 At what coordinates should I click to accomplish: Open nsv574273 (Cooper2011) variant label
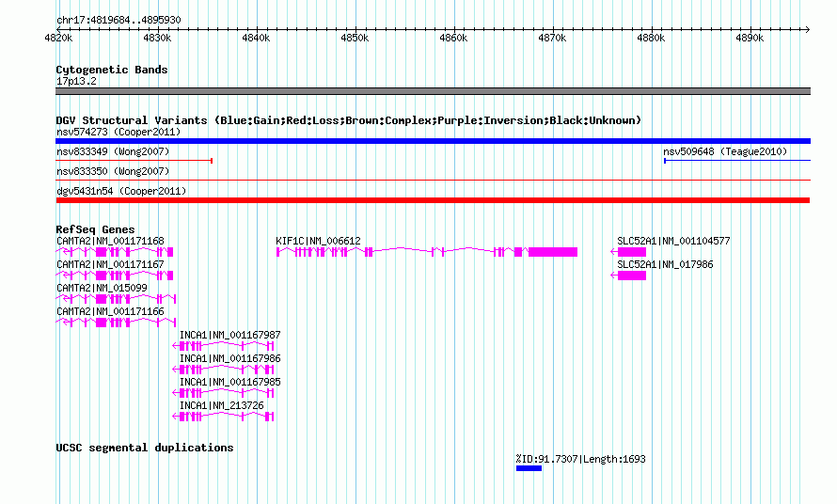click(x=118, y=132)
